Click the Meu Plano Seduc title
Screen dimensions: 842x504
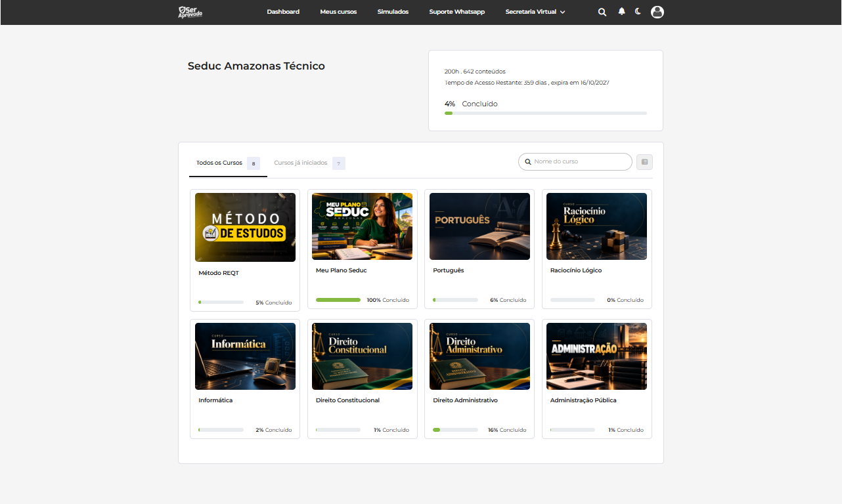[341, 270]
